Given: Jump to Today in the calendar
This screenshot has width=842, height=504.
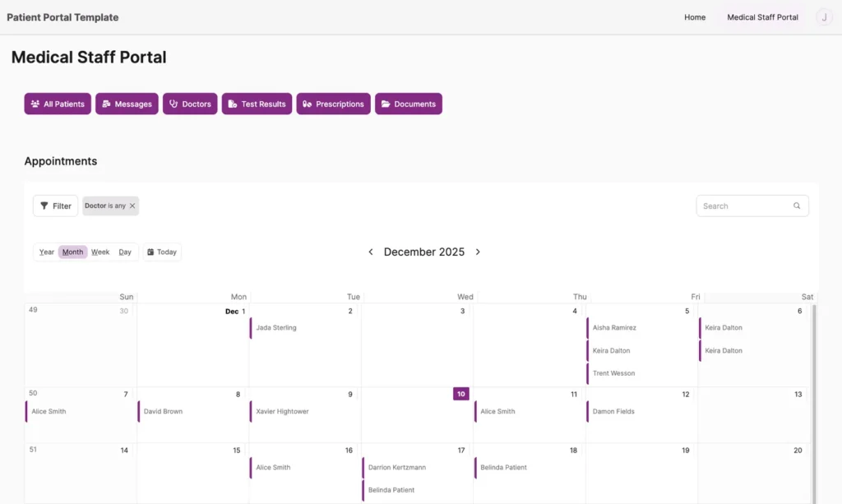Looking at the screenshot, I should (162, 252).
